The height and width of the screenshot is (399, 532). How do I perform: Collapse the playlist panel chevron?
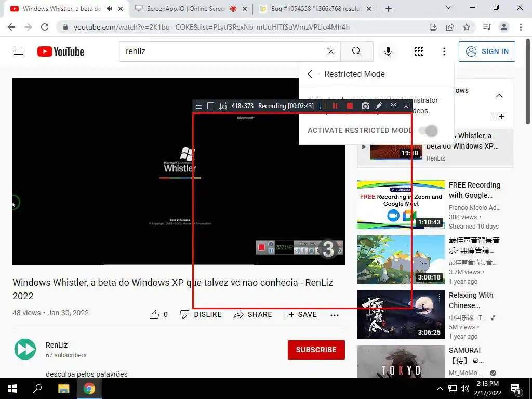499,96
